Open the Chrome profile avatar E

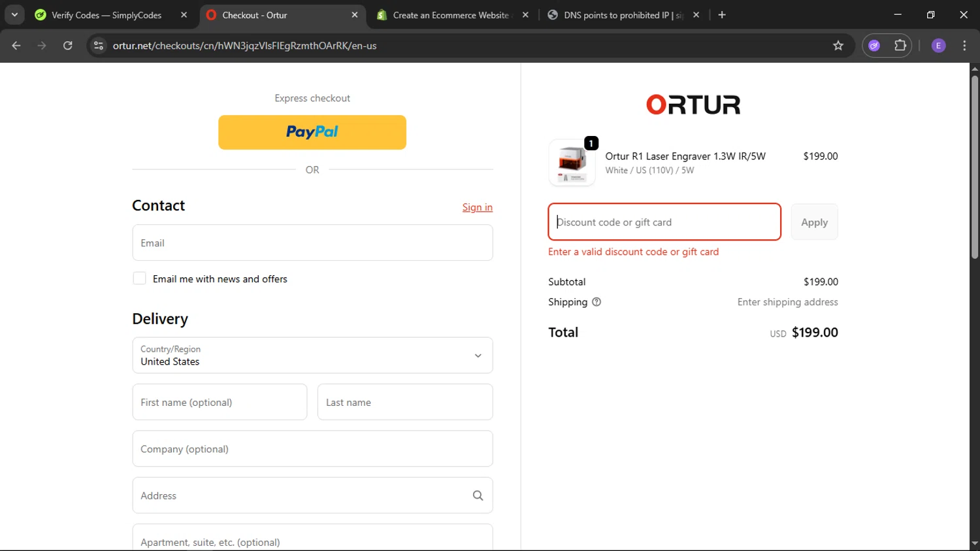click(x=938, y=46)
